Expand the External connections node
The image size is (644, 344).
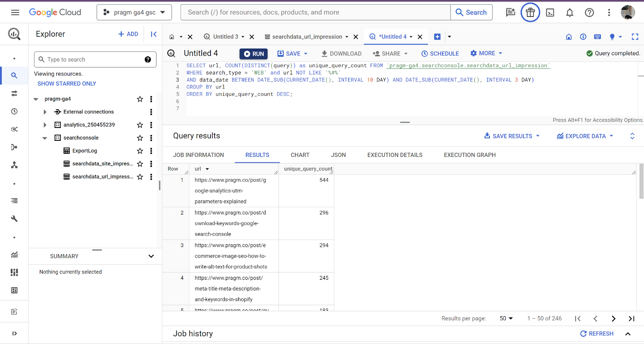click(x=45, y=112)
